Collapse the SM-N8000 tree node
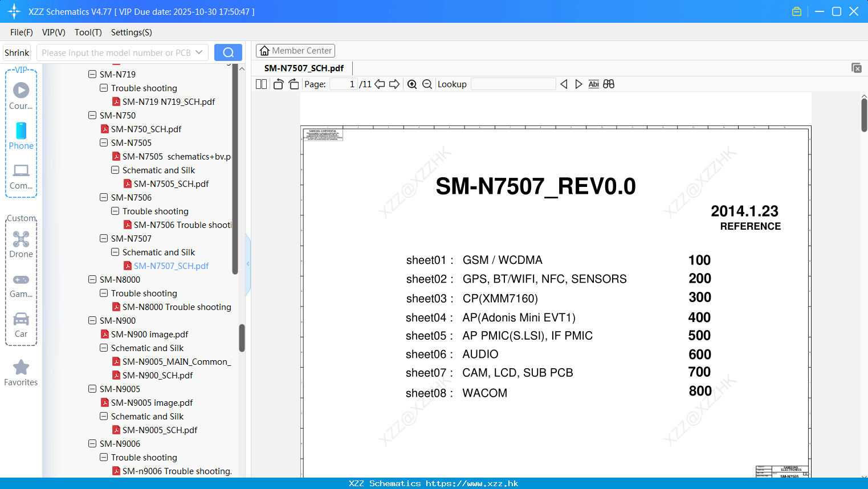 click(92, 279)
